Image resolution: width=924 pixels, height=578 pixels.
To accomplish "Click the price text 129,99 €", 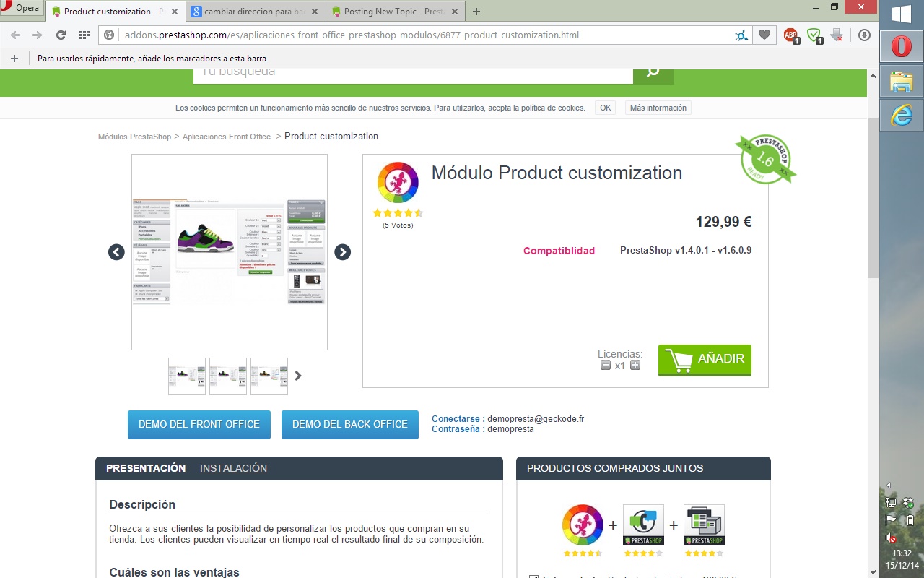I will (723, 222).
